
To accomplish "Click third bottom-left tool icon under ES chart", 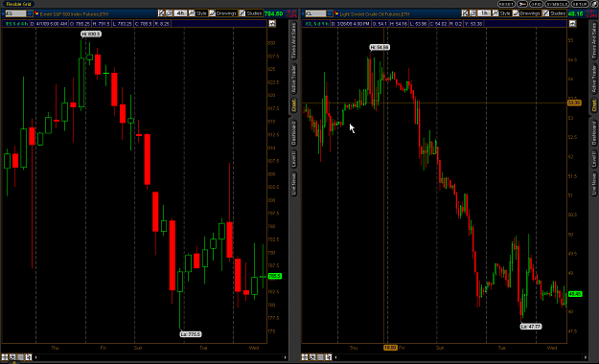I will [21, 357].
